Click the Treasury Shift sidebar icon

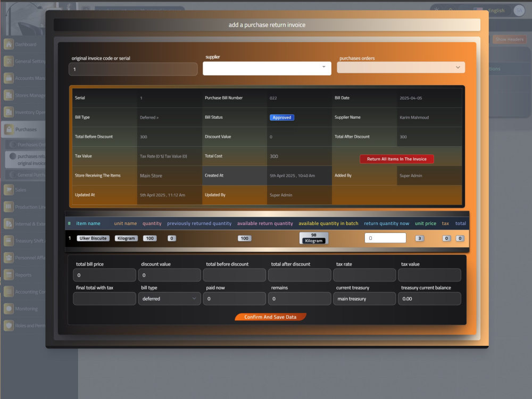coord(9,240)
